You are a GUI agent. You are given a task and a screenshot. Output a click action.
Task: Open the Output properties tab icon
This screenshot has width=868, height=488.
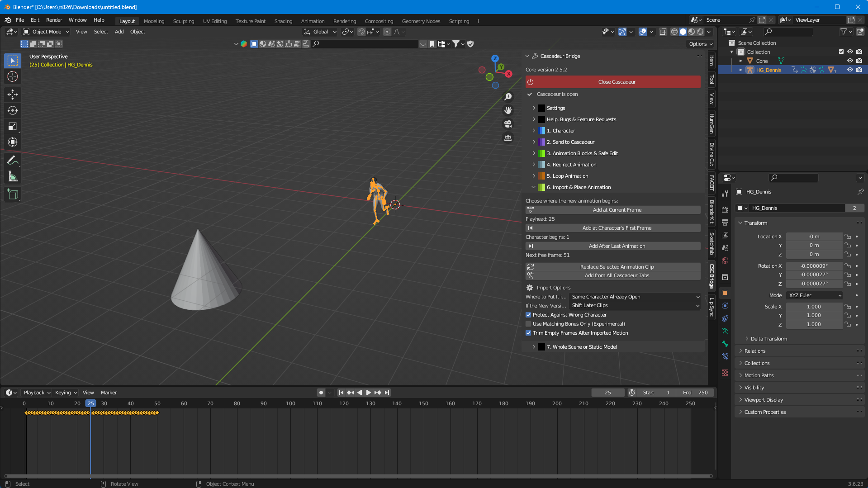725,223
